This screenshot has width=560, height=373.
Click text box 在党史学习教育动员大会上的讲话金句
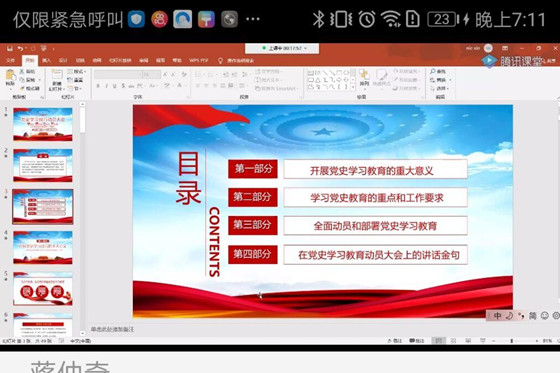pos(375,254)
